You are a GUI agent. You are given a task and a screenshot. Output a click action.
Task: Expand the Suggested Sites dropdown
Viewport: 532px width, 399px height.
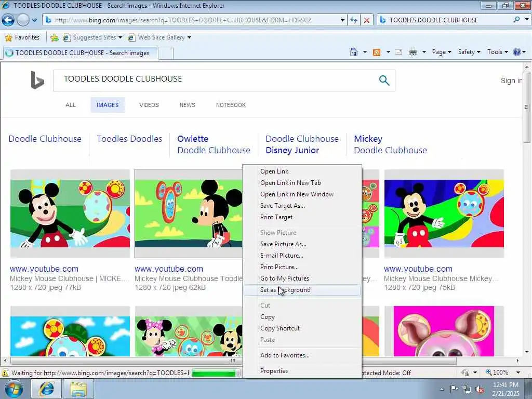(x=120, y=37)
